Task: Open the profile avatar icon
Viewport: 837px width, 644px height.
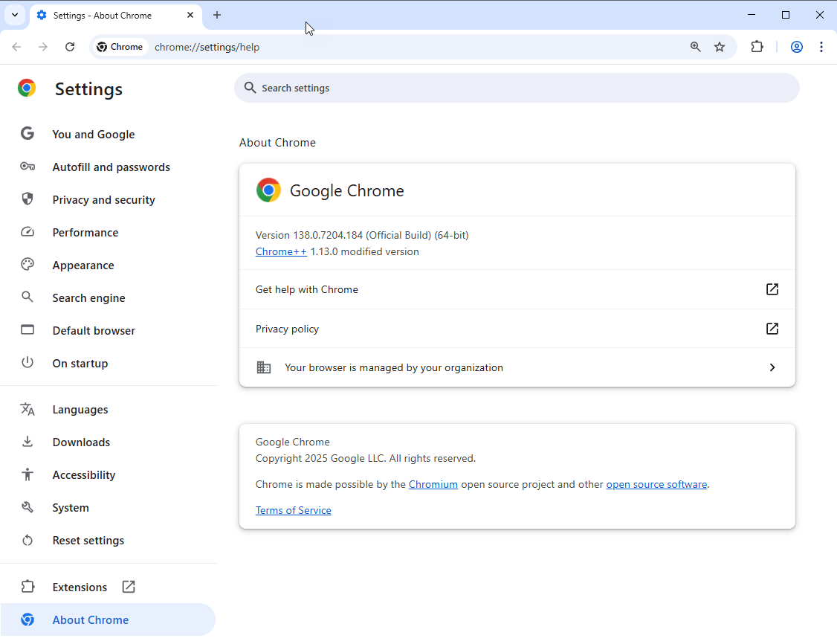Action: click(x=796, y=47)
